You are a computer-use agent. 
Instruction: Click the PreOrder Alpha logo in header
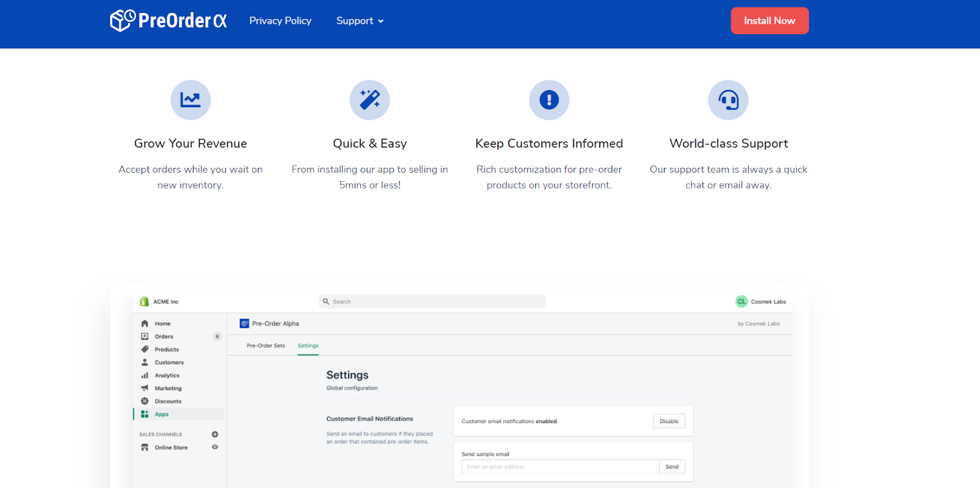(168, 20)
